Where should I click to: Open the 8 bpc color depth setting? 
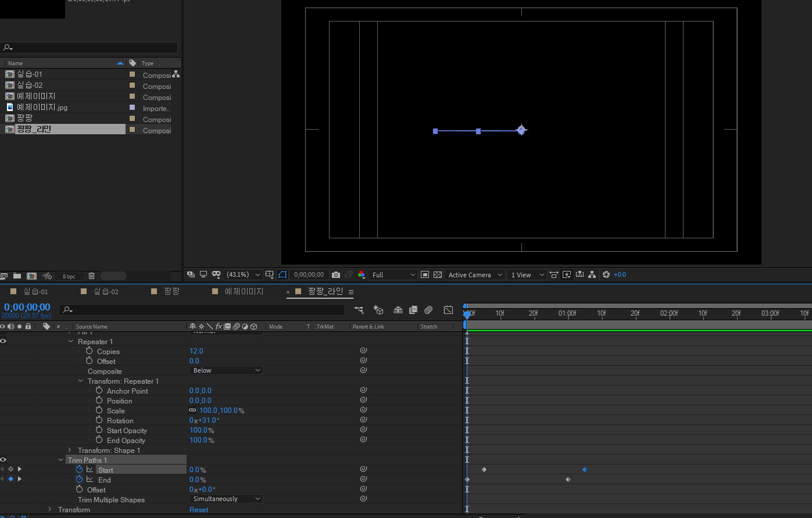click(x=69, y=276)
